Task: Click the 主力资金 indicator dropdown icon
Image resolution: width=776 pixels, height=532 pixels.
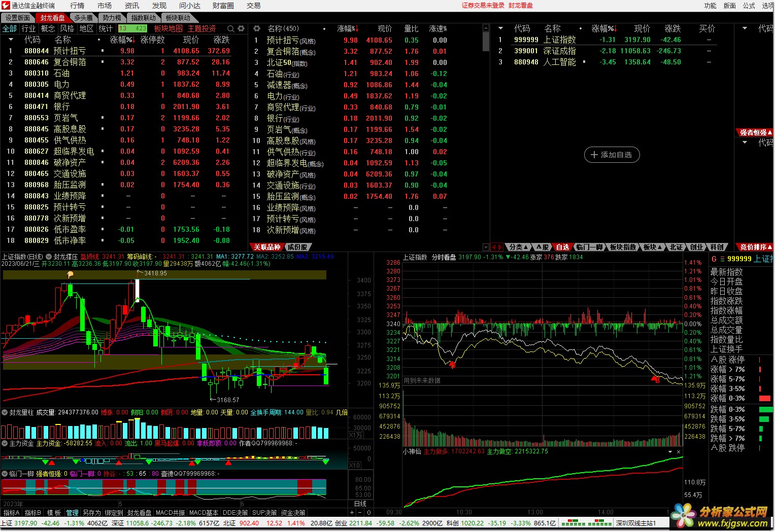Action: [x=5, y=443]
